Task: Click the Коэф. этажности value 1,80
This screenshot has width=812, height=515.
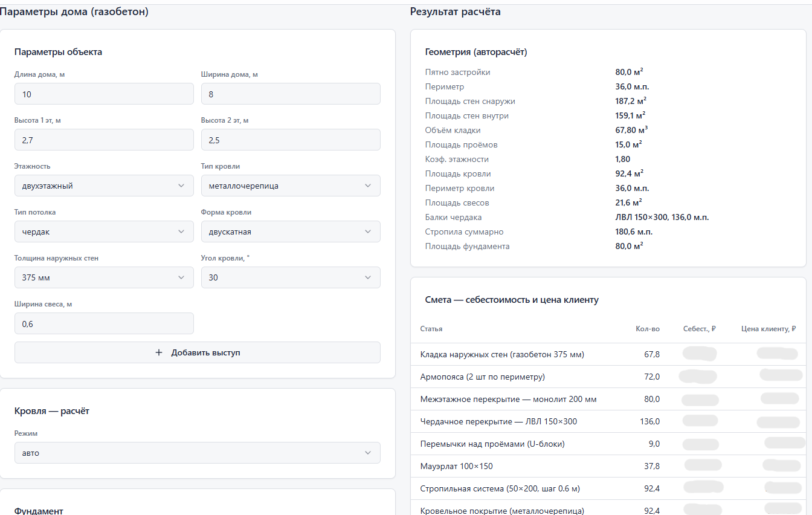Action: click(x=623, y=159)
